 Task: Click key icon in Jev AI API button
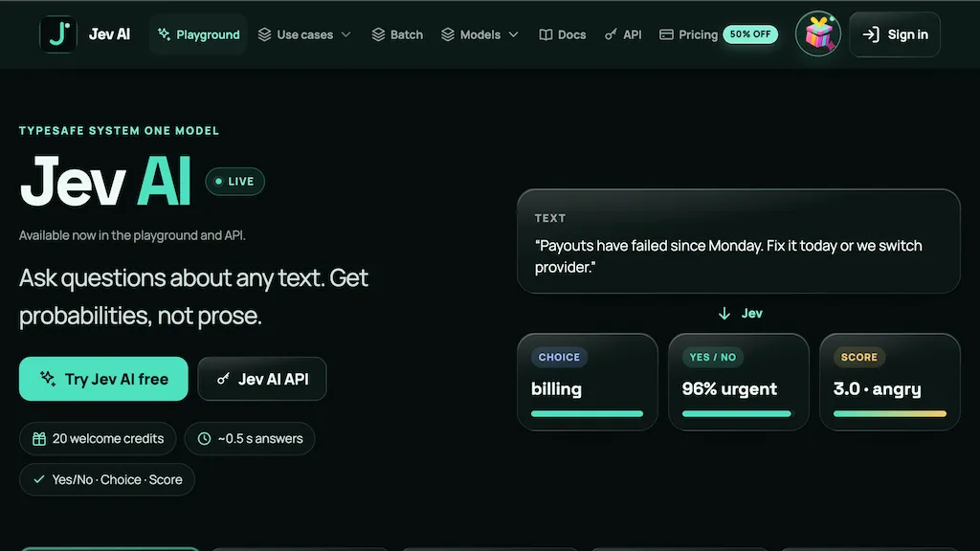[x=223, y=379]
